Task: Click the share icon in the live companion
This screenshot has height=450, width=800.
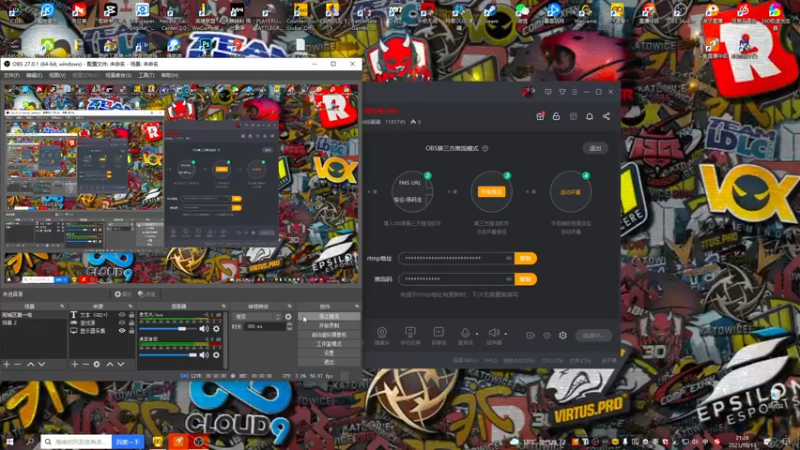Action: click(606, 116)
